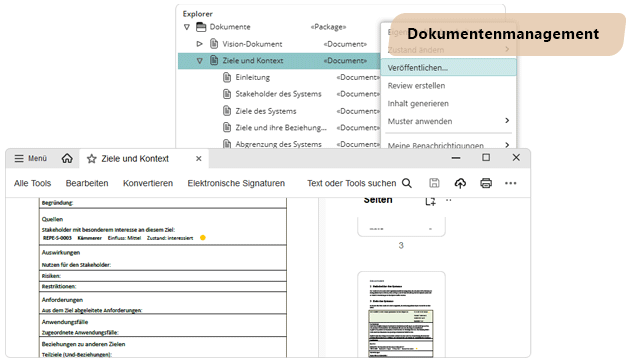
Task: Click the search magnifier icon
Action: point(407,183)
